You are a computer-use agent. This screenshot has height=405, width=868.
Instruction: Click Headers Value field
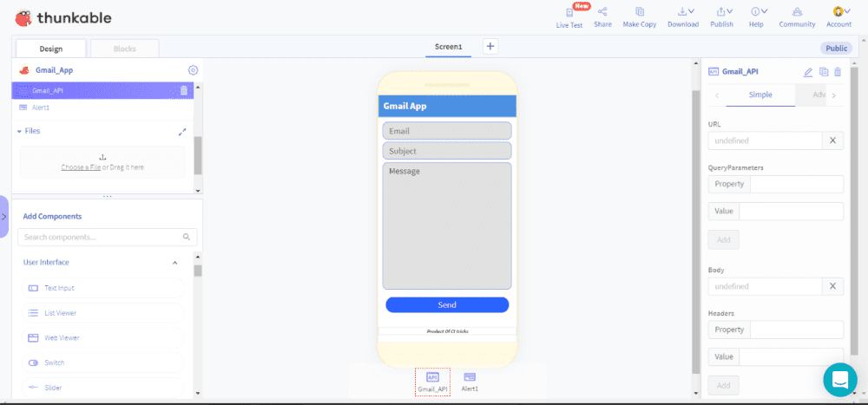[791, 356]
